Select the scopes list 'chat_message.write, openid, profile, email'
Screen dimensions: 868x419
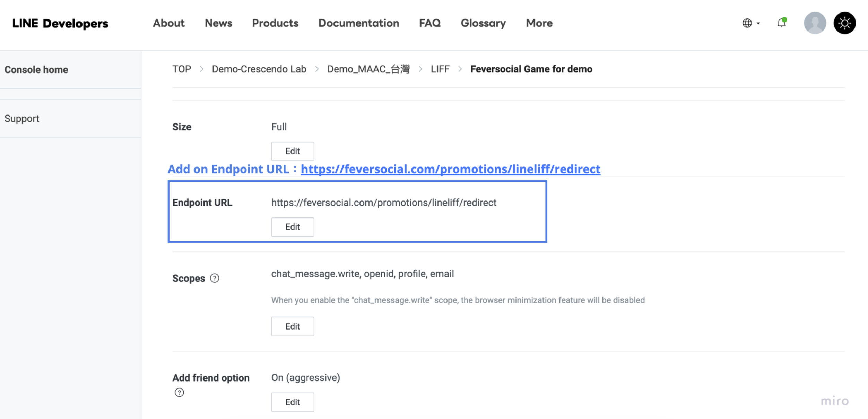(x=363, y=274)
